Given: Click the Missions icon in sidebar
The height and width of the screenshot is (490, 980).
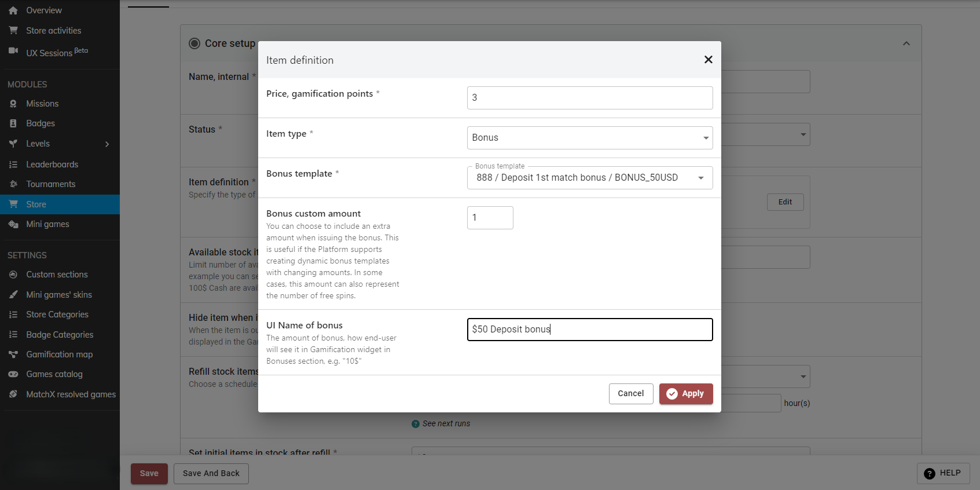Looking at the screenshot, I should [x=13, y=104].
